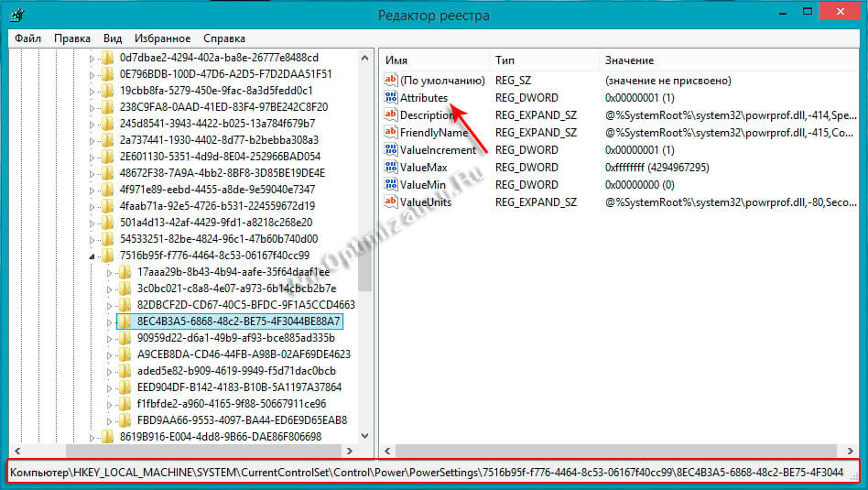Click 0xffffffff (4294967295) value data
This screenshot has width=868, height=490.
click(x=656, y=168)
